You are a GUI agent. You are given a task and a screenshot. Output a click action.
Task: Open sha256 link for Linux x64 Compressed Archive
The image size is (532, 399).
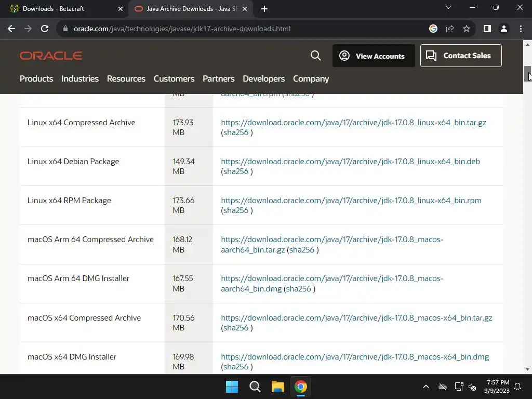pos(236,132)
